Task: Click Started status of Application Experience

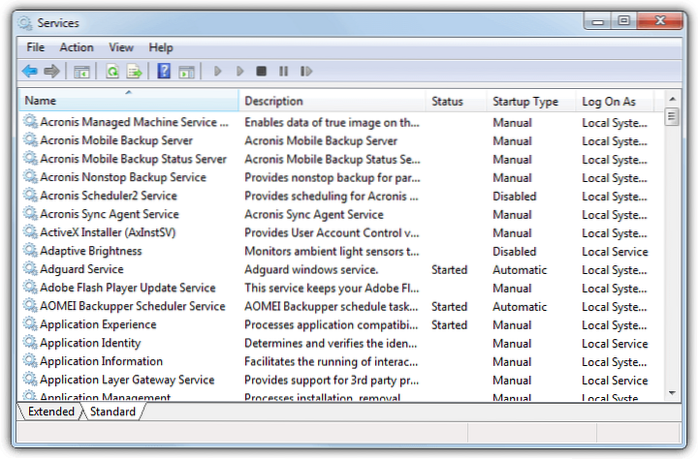Action: coord(449,325)
